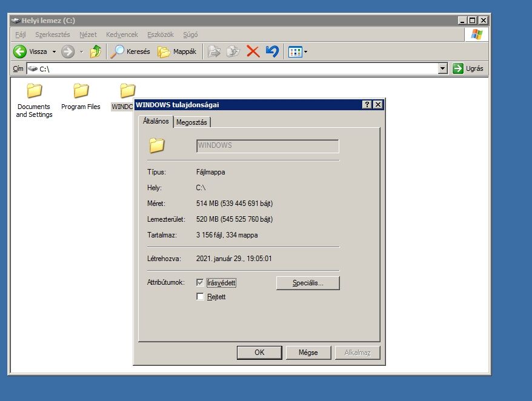Click the Speciális... button
The height and width of the screenshot is (401, 532).
(308, 283)
